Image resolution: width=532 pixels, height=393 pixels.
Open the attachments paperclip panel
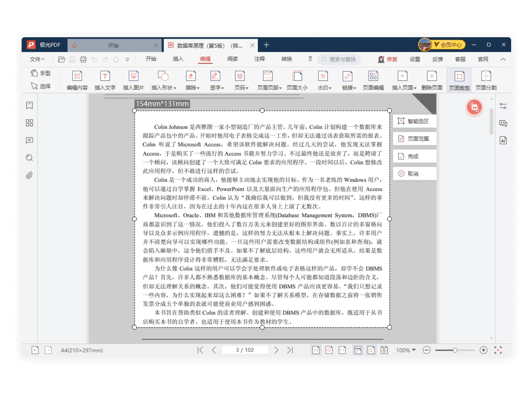29,175
